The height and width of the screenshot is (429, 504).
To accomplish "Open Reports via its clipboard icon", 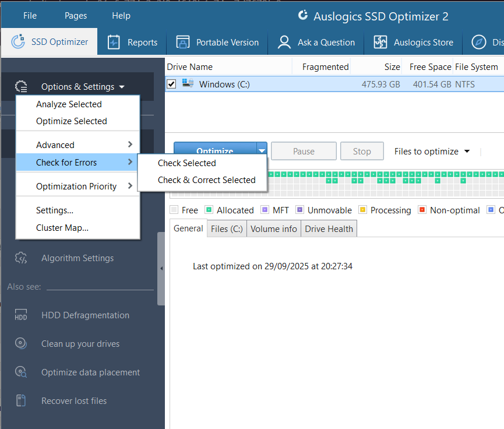I will pos(114,43).
